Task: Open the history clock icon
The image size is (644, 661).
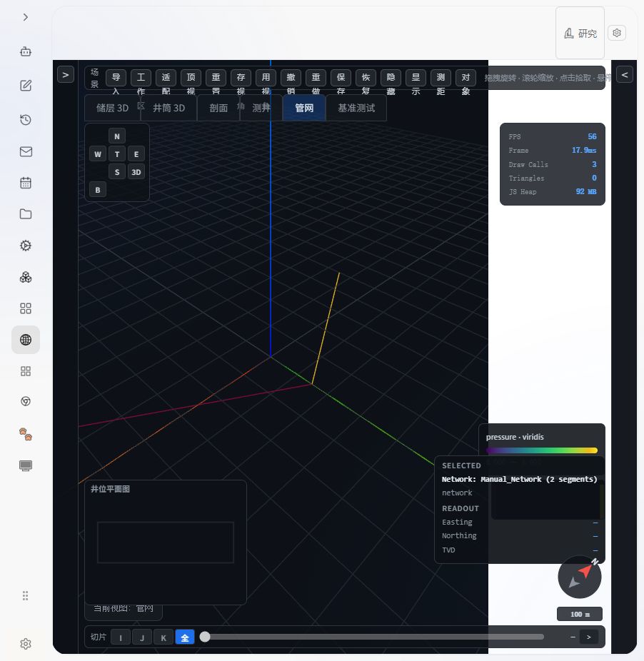Action: (x=26, y=120)
